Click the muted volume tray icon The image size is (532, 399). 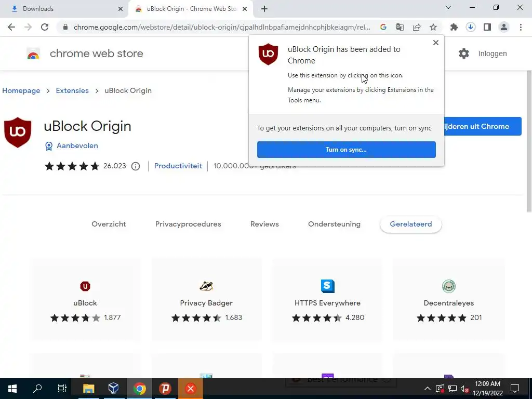pos(464,389)
